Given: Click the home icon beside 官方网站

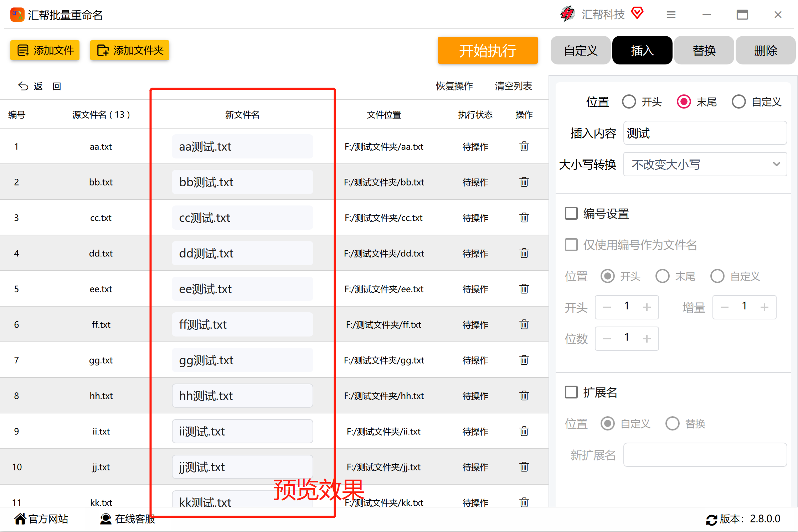Looking at the screenshot, I should click(20, 519).
